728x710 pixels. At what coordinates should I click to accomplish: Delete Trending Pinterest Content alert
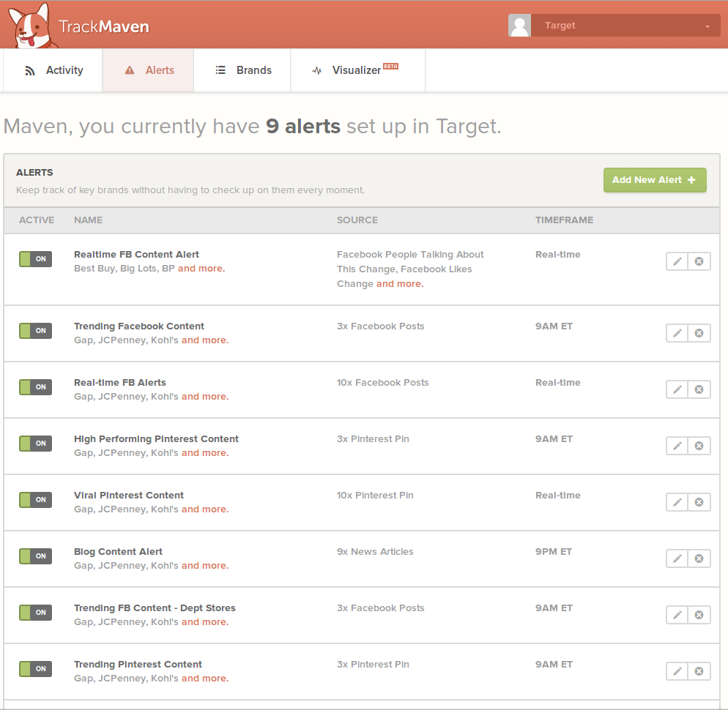tap(699, 671)
